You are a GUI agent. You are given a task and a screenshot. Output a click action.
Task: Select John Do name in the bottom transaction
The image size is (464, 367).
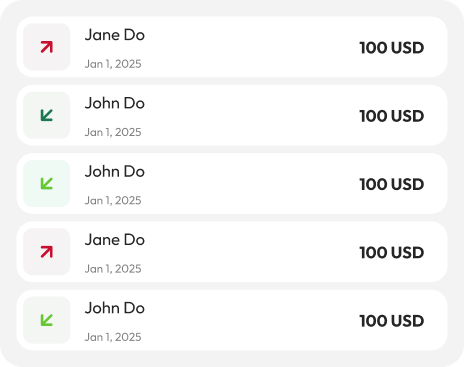pos(115,308)
